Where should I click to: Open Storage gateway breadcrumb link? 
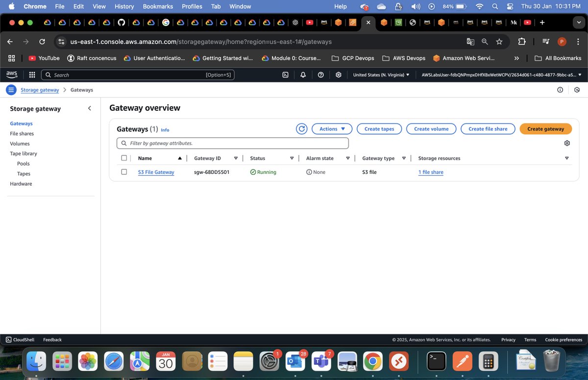(40, 90)
